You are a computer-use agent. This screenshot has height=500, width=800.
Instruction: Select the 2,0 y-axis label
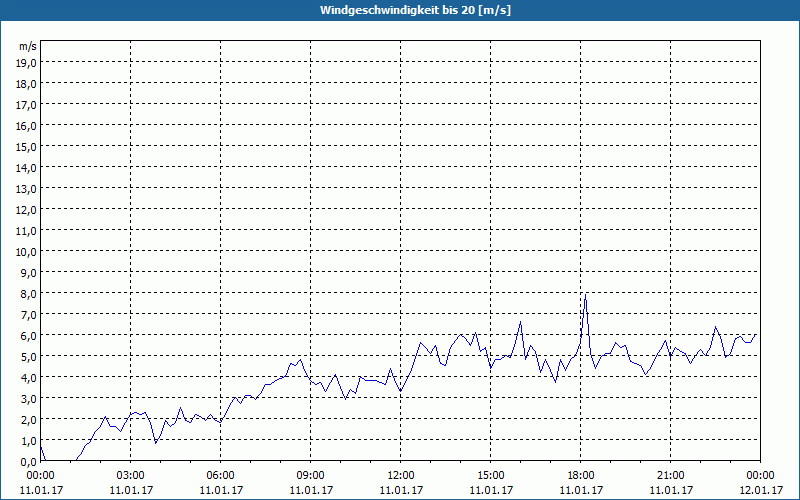point(29,419)
